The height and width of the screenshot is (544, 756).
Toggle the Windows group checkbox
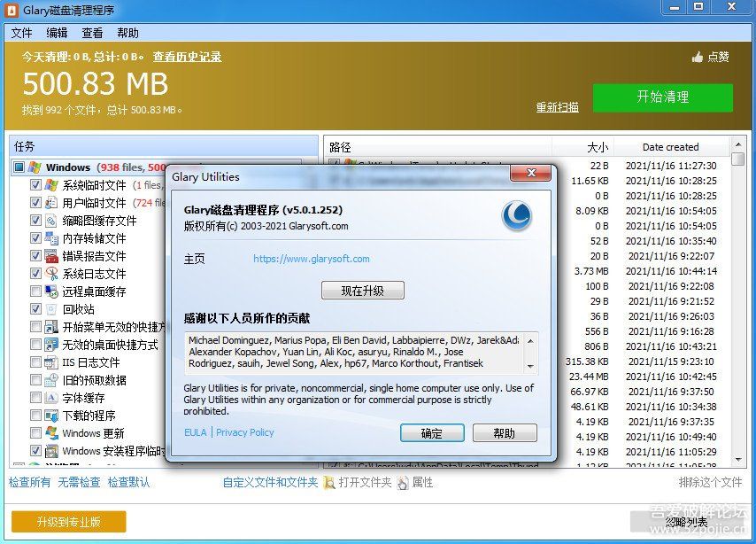pos(19,167)
